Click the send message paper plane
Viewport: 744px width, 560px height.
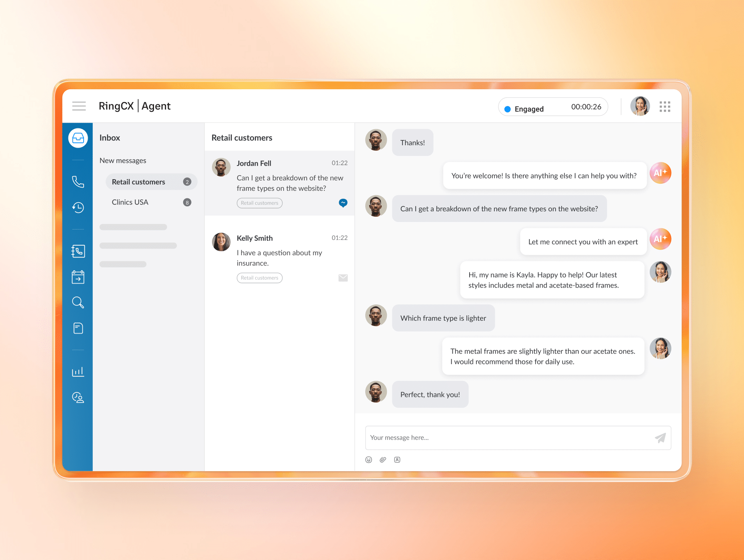[660, 438]
